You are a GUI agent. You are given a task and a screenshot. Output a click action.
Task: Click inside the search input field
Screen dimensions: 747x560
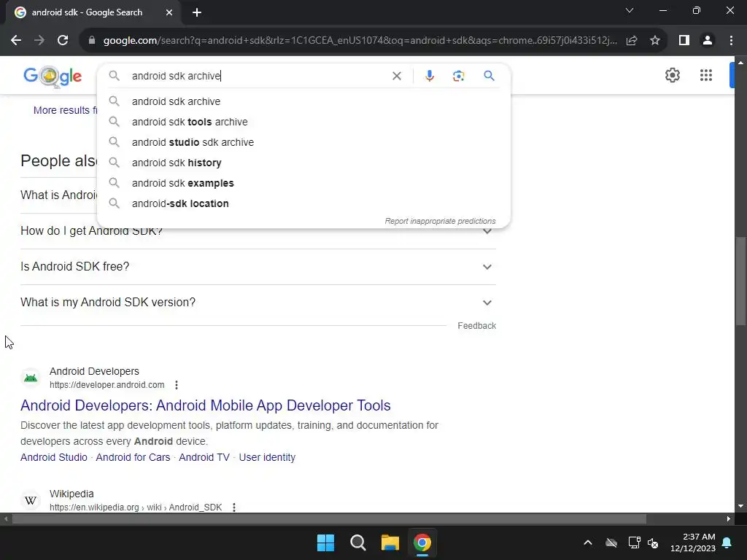258,76
